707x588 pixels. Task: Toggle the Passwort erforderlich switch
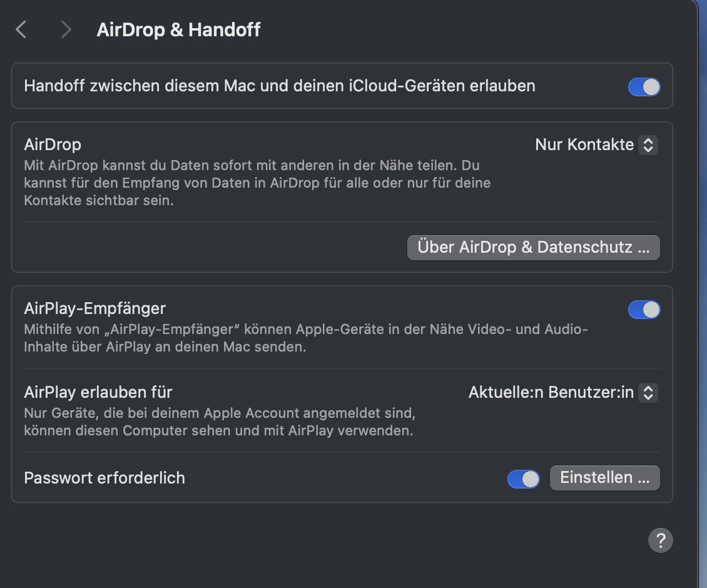click(x=523, y=479)
